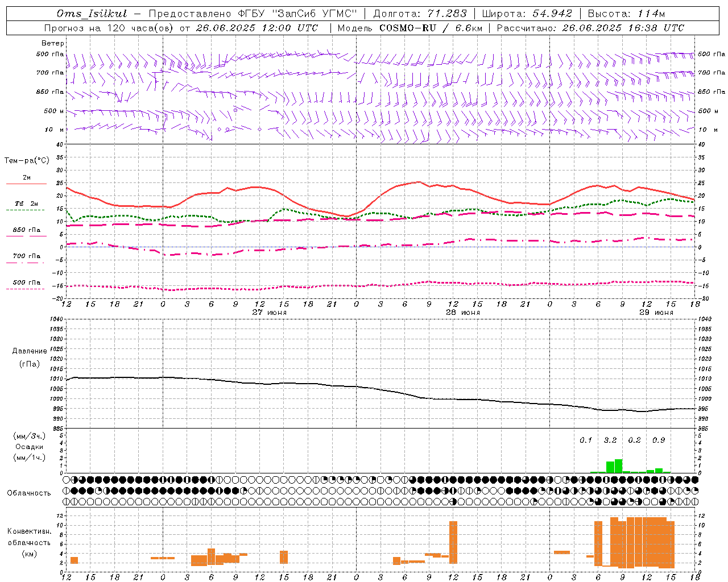Click the 'Ветер' wind panel label
The width and height of the screenshot is (728, 582).
point(53,43)
